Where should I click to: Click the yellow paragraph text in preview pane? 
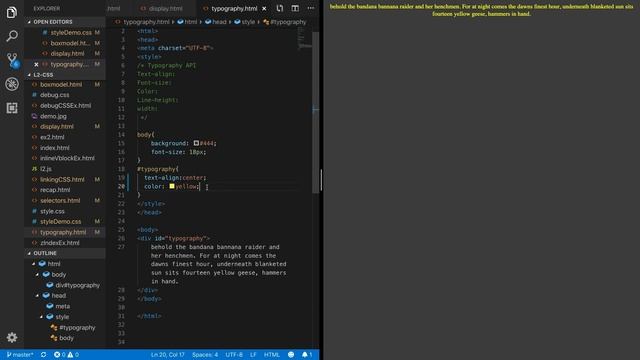point(482,10)
